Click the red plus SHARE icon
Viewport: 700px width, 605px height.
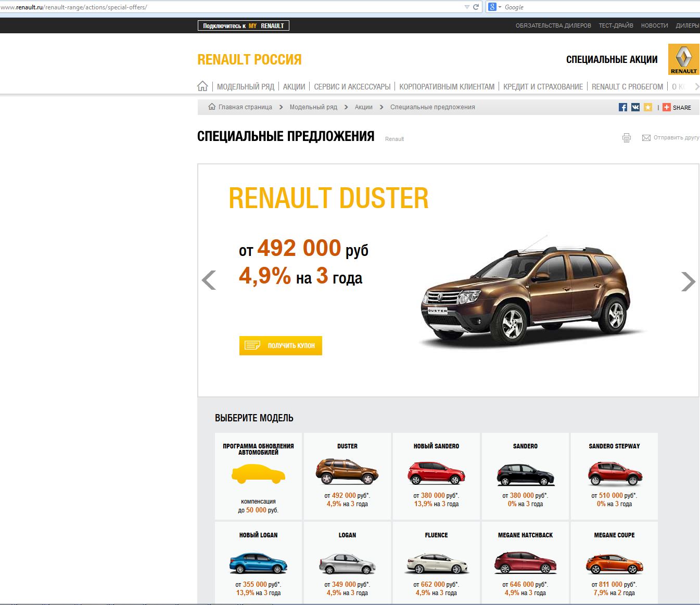tap(666, 107)
